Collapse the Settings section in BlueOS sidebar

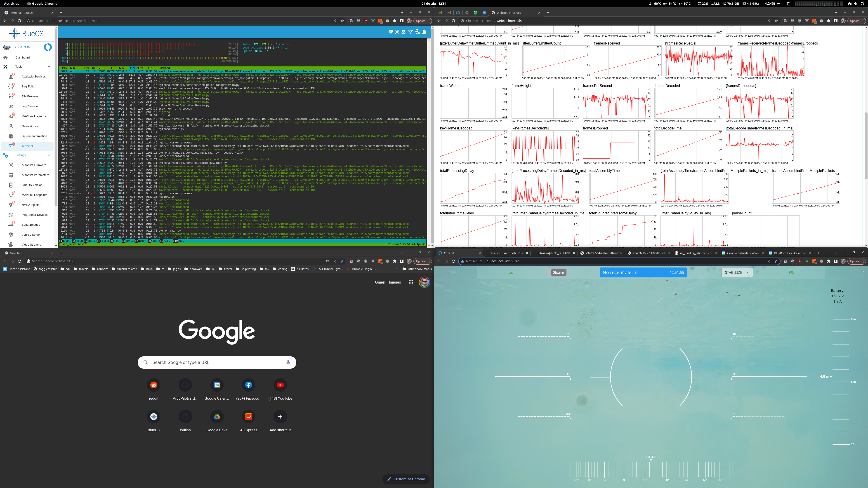point(49,155)
